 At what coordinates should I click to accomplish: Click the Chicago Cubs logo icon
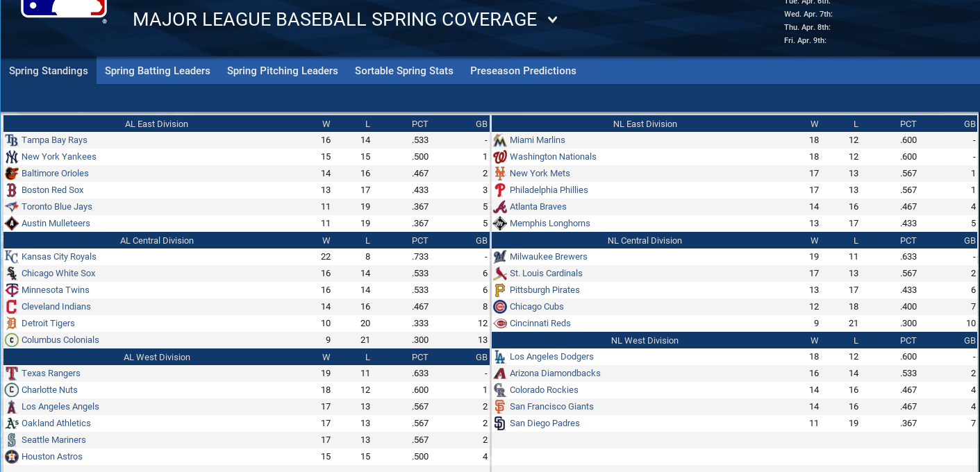499,307
